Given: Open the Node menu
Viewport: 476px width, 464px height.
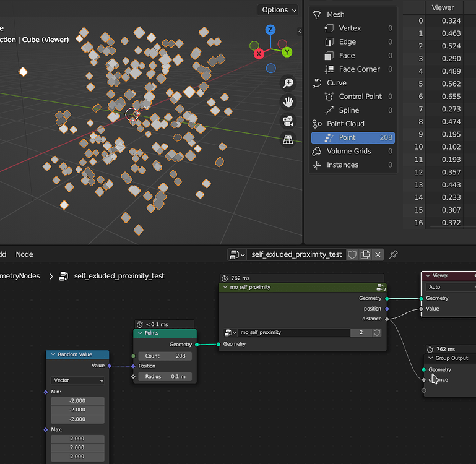Looking at the screenshot, I should click(x=24, y=254).
